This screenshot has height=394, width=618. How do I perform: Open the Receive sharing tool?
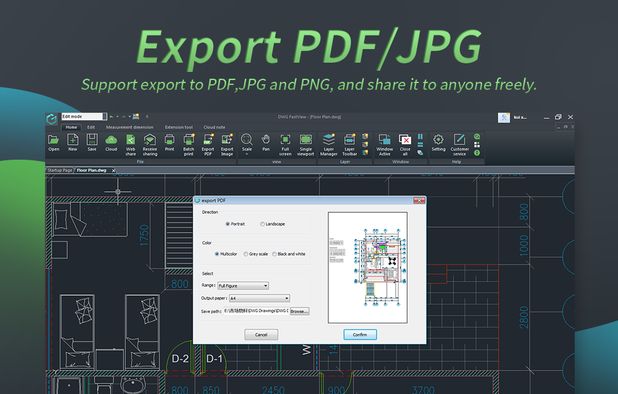click(x=150, y=140)
